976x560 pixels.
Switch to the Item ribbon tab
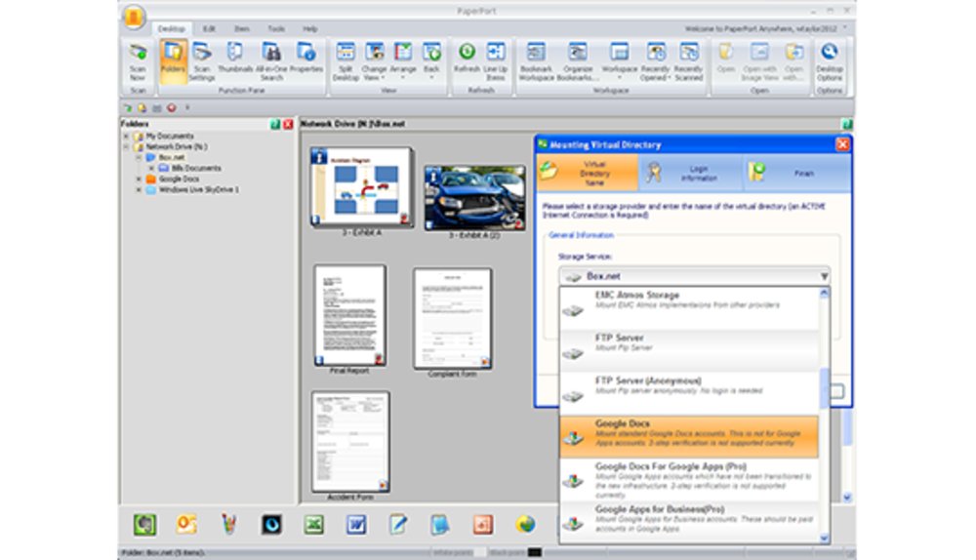coord(241,28)
